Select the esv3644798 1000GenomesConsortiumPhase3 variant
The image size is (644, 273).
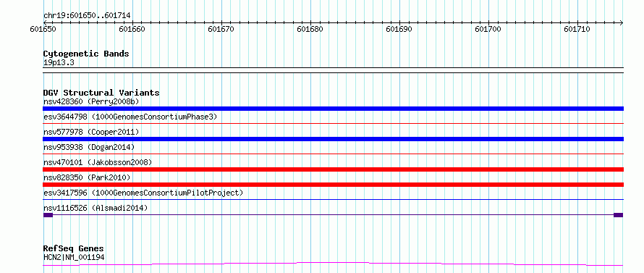(x=130, y=117)
